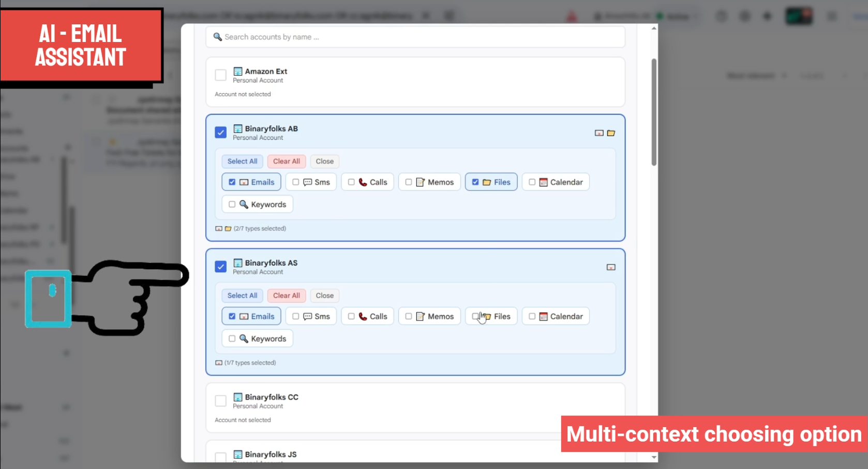Uncheck the Binaryfolks AS account checkbox
Viewport: 868px width, 469px height.
click(221, 267)
